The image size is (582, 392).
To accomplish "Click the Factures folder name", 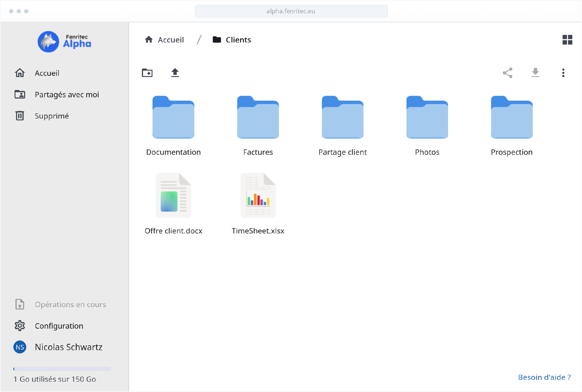I will pyautogui.click(x=258, y=152).
